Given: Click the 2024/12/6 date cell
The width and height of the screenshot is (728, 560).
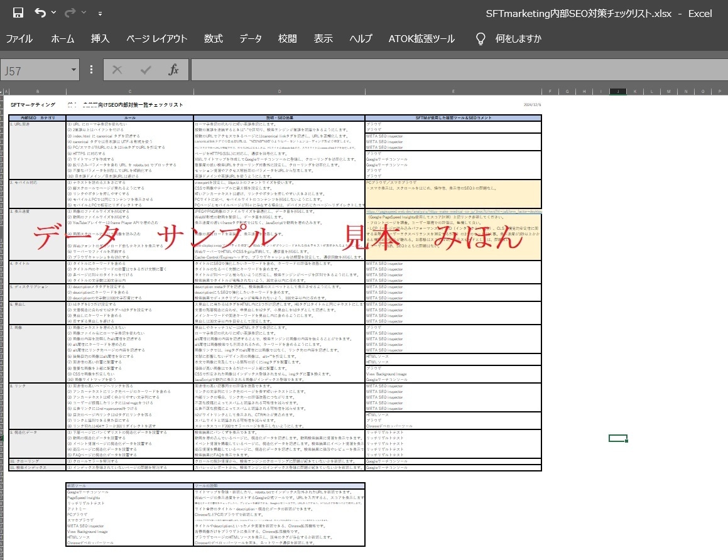Looking at the screenshot, I should (532, 105).
